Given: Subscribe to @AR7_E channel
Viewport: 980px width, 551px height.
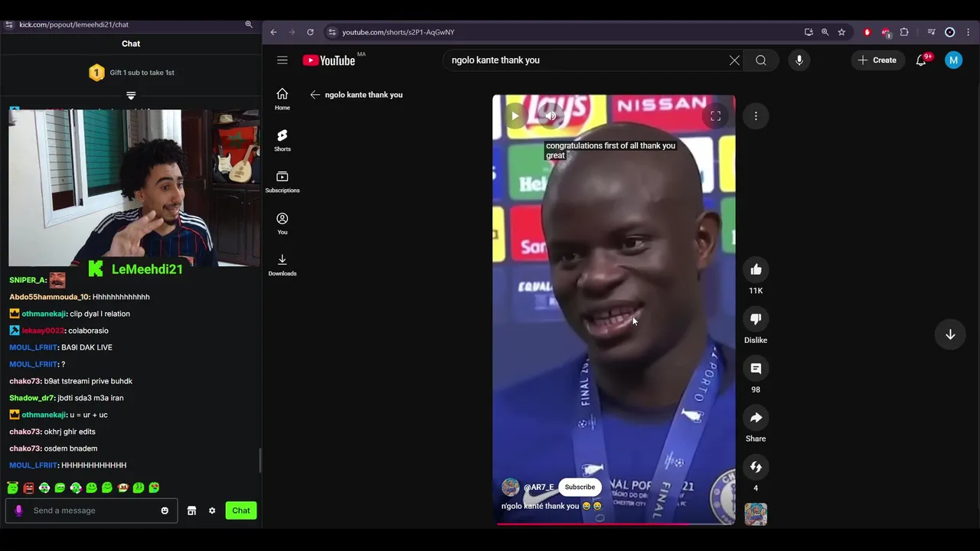Looking at the screenshot, I should [580, 487].
